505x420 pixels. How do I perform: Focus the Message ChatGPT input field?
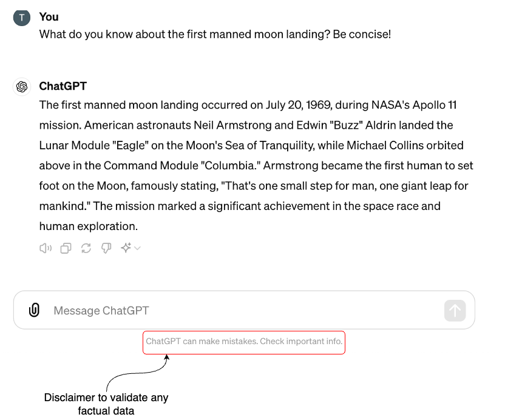pos(243,310)
